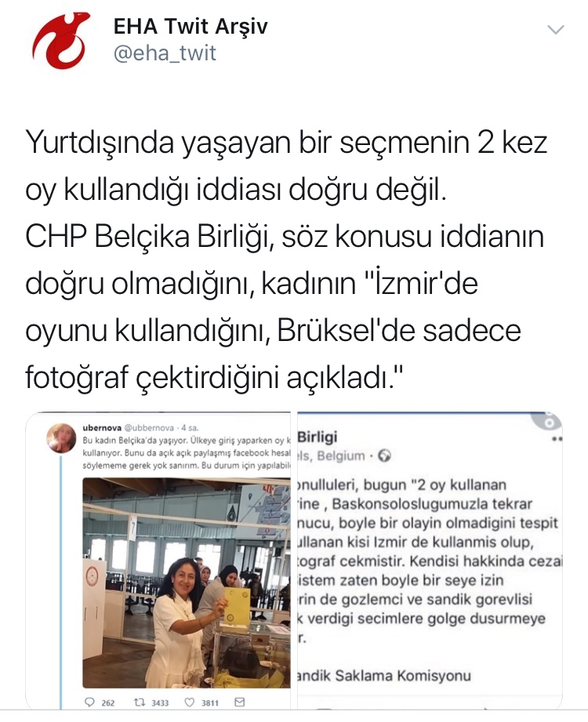Open the embedded reply icon with 262
Image resolution: width=588 pixels, height=722 pixels.
click(90, 702)
